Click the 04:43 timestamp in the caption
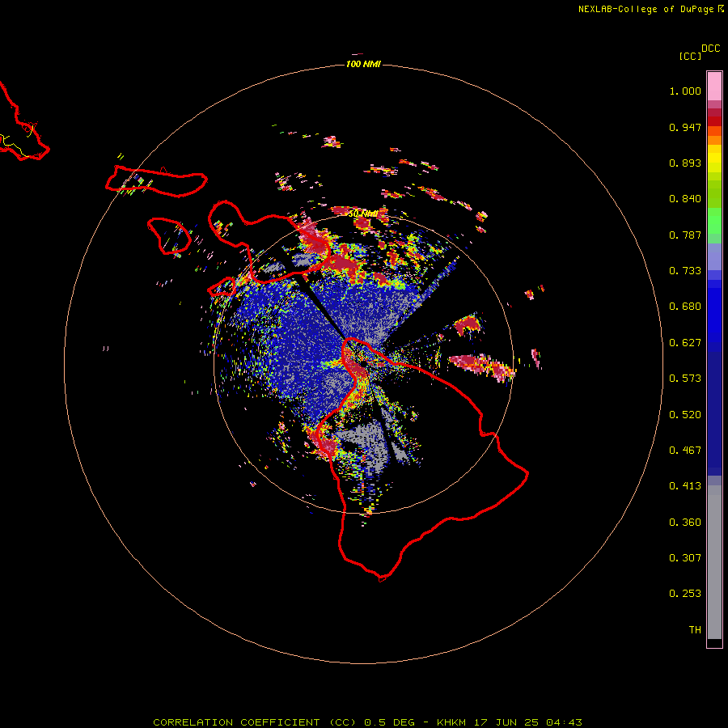The width and height of the screenshot is (728, 728). pyautogui.click(x=564, y=722)
